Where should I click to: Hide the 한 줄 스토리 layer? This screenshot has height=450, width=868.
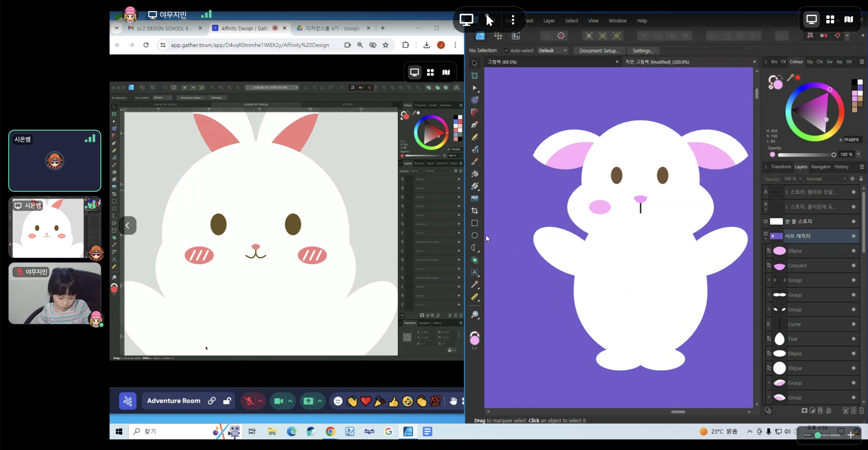point(853,221)
